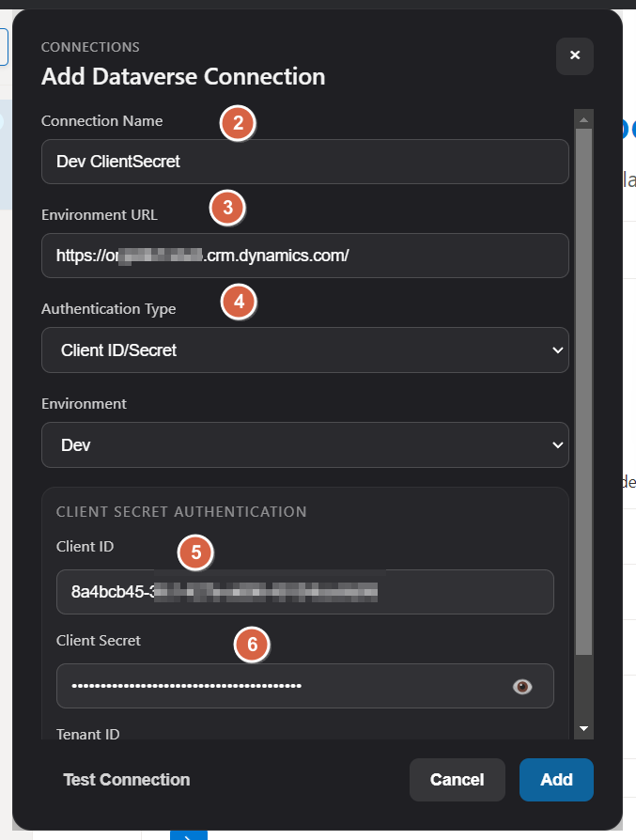Click the scrollbar up arrow
The height and width of the screenshot is (840, 636).
coord(582,117)
